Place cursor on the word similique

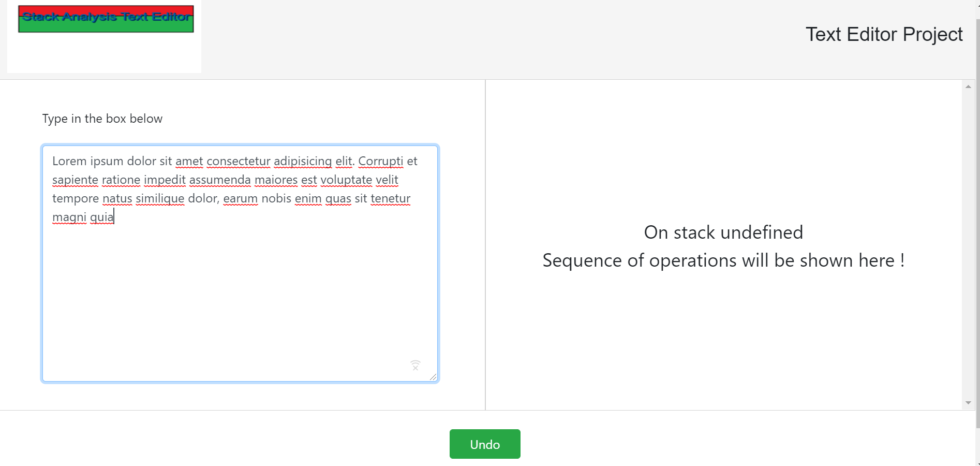pyautogui.click(x=160, y=198)
